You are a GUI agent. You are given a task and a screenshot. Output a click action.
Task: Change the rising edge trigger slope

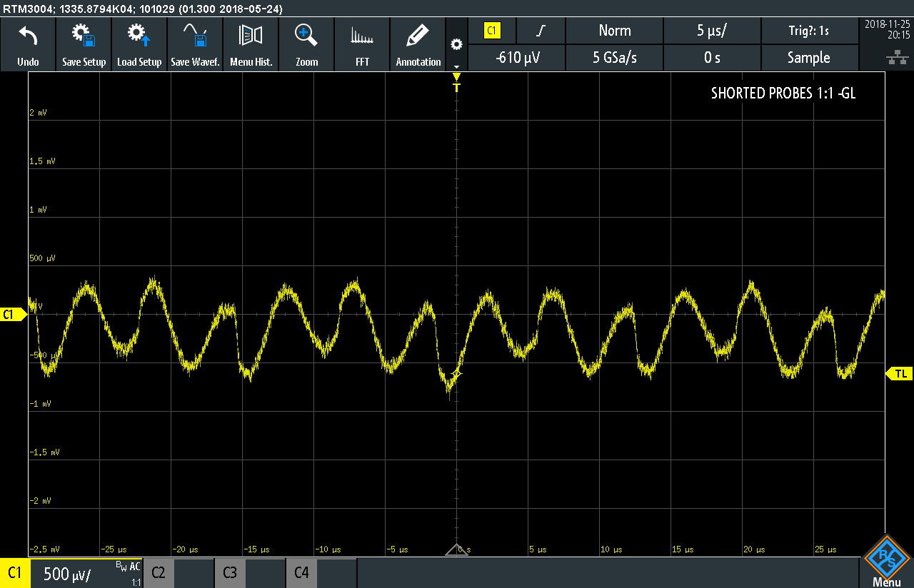pos(541,31)
